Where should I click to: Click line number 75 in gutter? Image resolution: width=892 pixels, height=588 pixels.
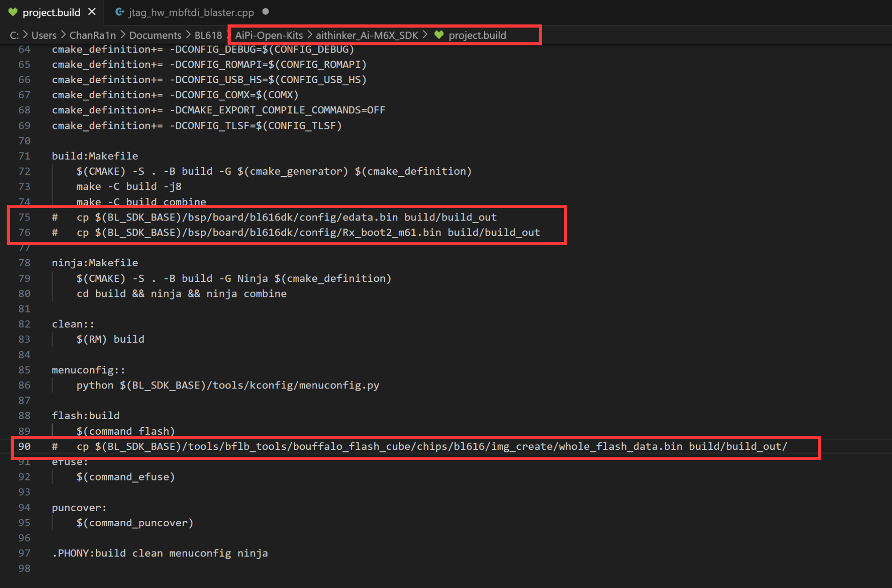[24, 217]
